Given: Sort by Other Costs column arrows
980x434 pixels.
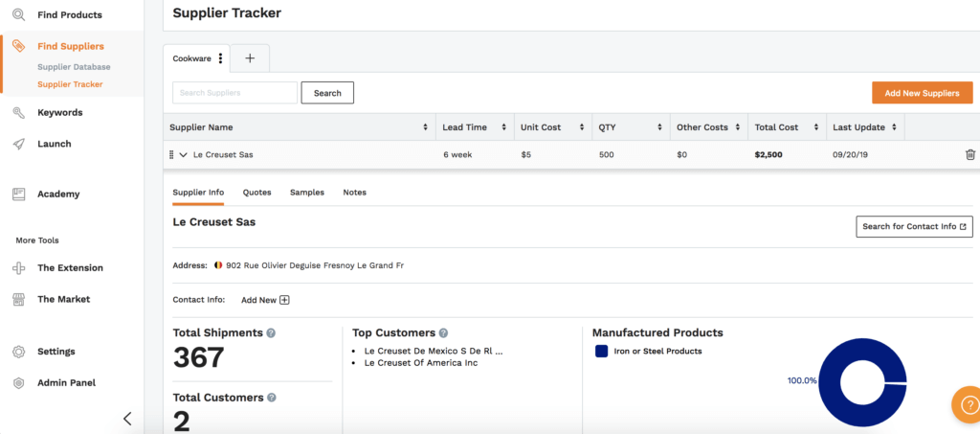Looking at the screenshot, I should point(738,127).
